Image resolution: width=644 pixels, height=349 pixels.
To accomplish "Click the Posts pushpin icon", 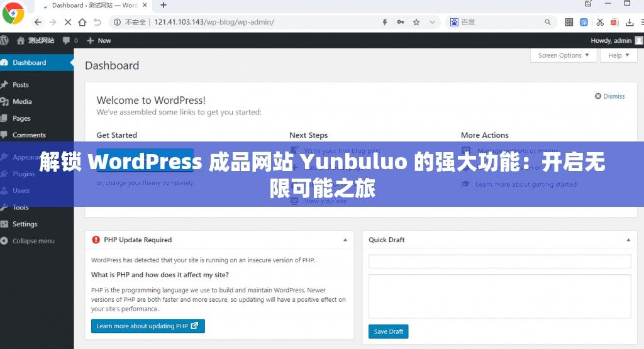I will click(4, 85).
